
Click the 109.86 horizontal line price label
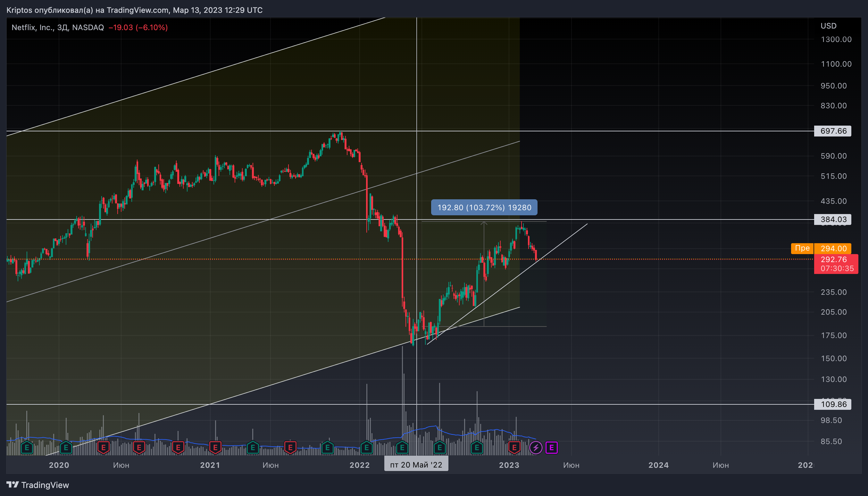click(x=832, y=404)
